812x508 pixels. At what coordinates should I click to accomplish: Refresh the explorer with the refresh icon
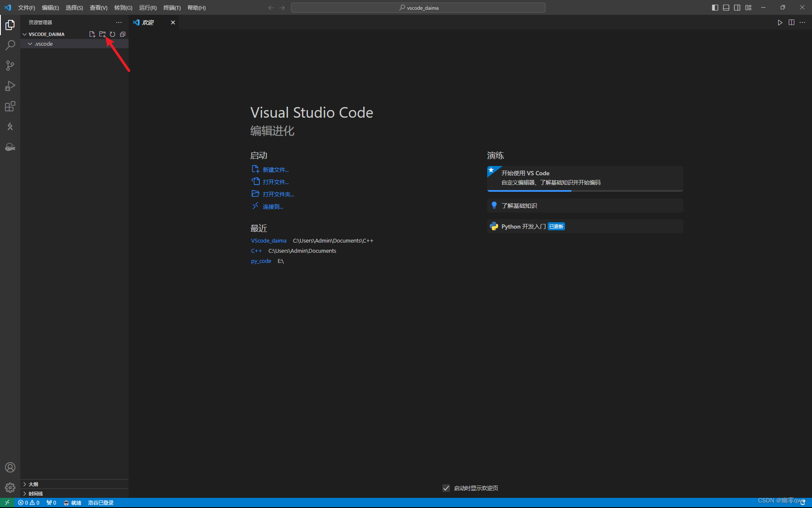click(x=112, y=34)
